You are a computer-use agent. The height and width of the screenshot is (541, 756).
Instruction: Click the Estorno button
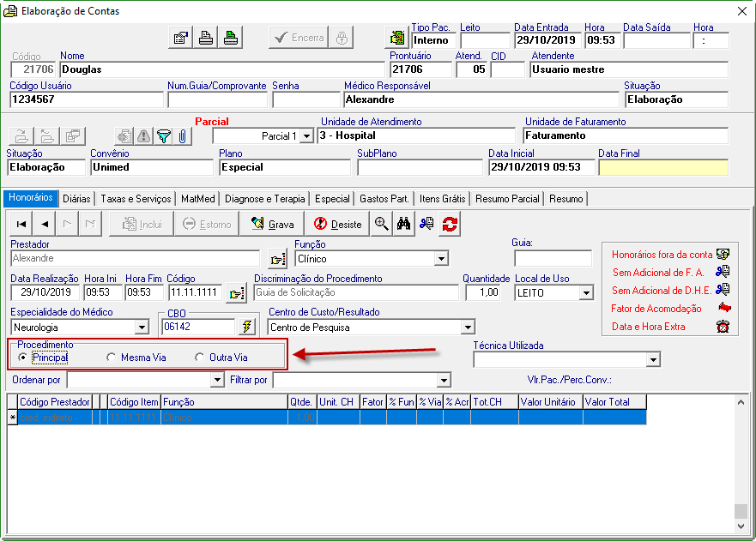(x=206, y=224)
